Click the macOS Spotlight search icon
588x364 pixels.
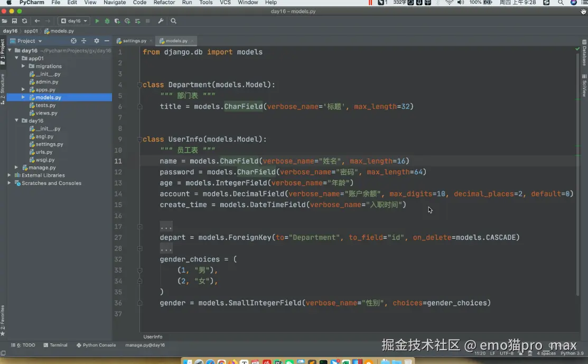[560, 3]
